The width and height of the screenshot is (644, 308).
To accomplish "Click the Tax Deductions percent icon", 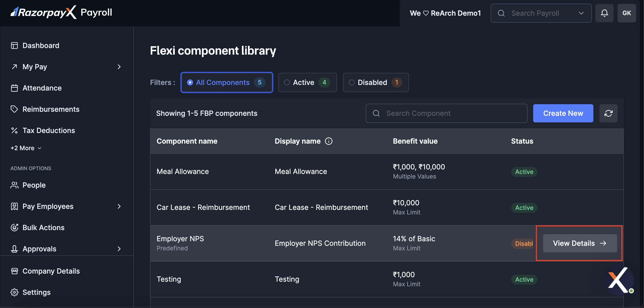I will point(14,130).
